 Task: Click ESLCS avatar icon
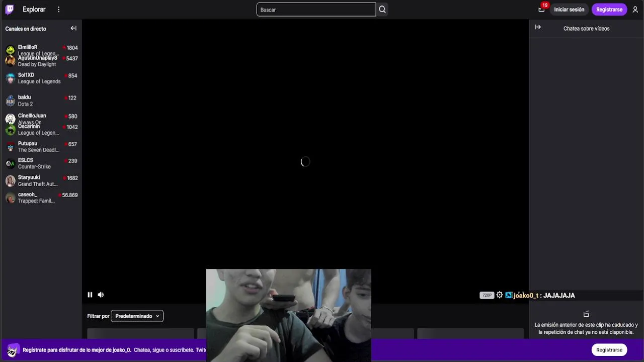coord(10,163)
